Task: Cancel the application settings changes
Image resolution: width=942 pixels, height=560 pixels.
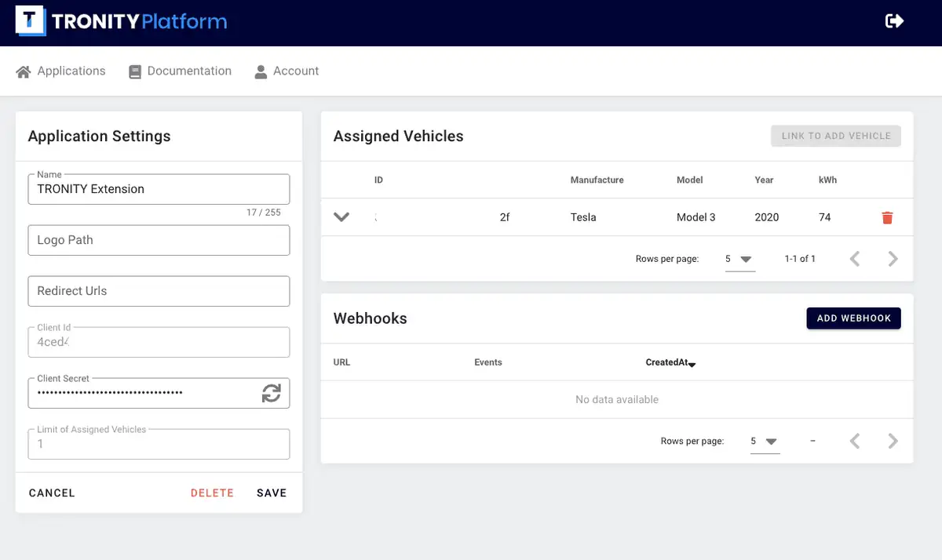Action: click(x=52, y=493)
